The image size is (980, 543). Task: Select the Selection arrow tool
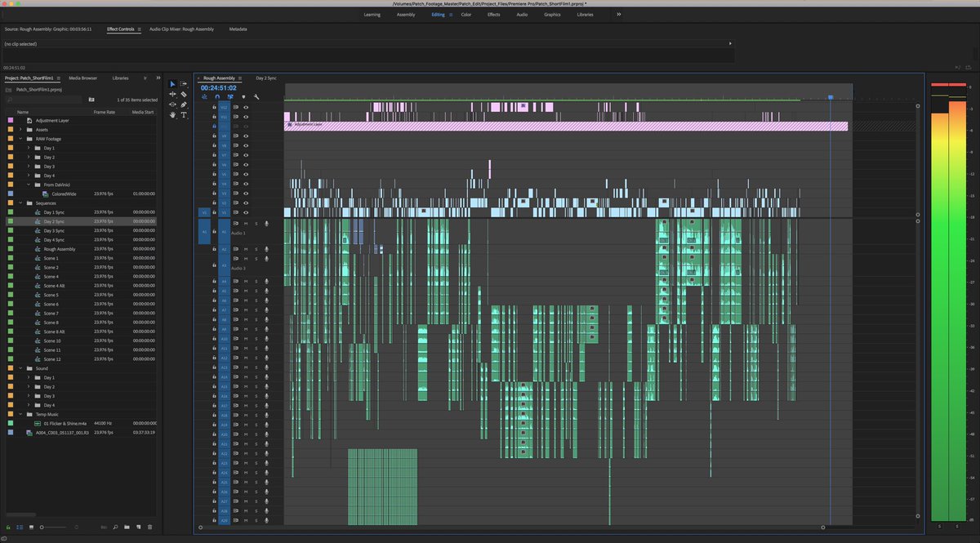tap(172, 84)
